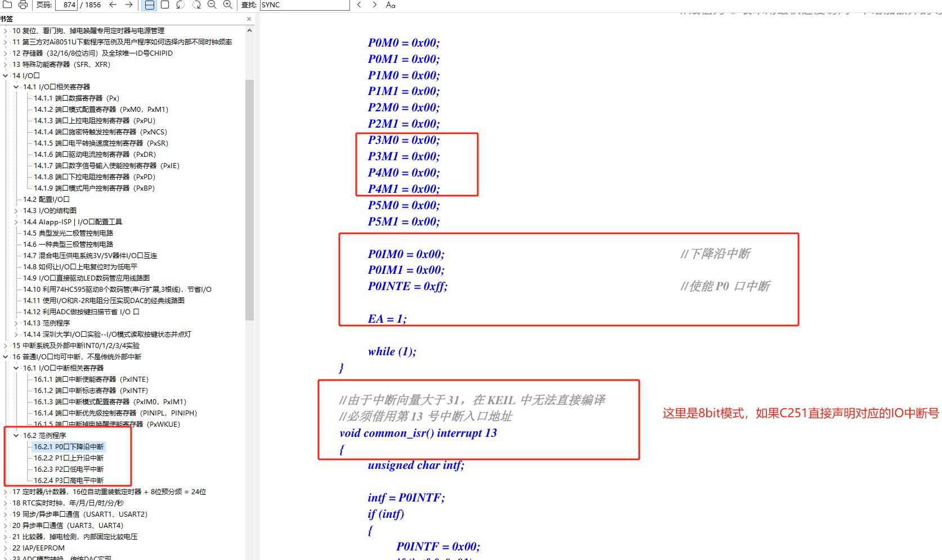942x560 pixels.
Task: Open bookmark 14.8 如何让I/O口上电复位时为低电平
Action: [x=80, y=267]
